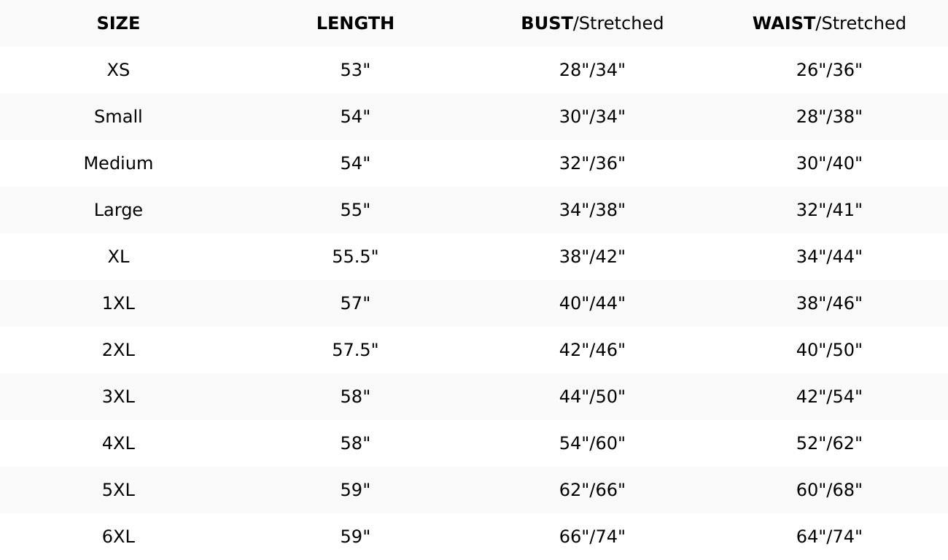Screen dimensions: 948x560
Task: Select the Small size row label
Action: pos(118,117)
